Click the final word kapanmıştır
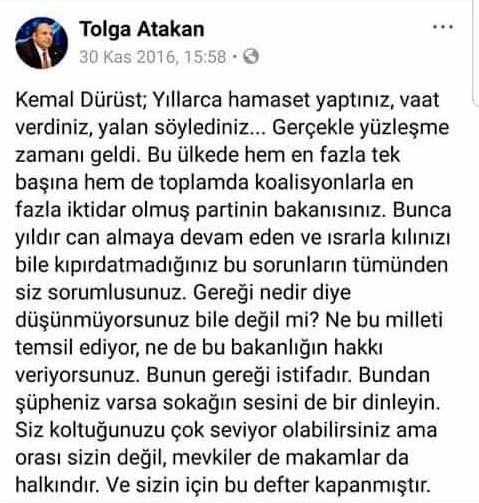The width and height of the screenshot is (479, 503). [x=373, y=486]
